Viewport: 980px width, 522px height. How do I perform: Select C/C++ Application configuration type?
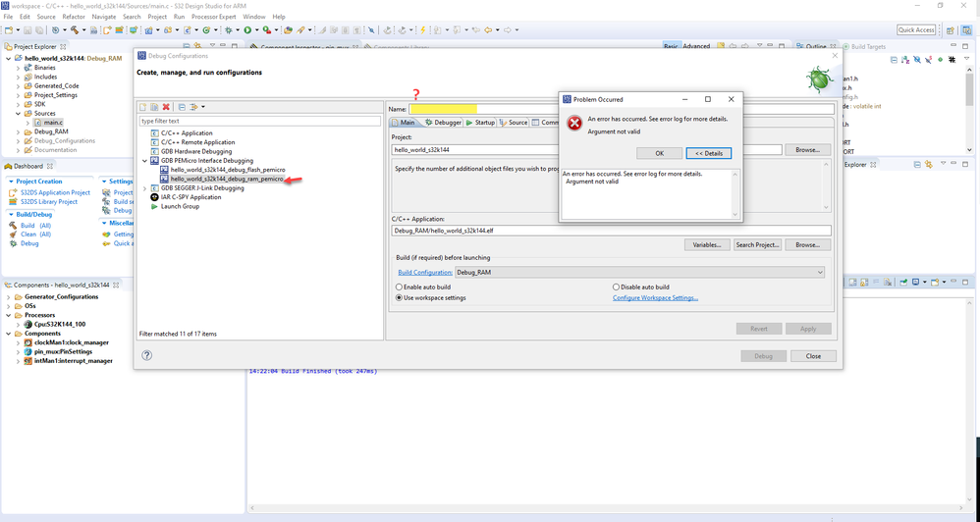point(187,133)
